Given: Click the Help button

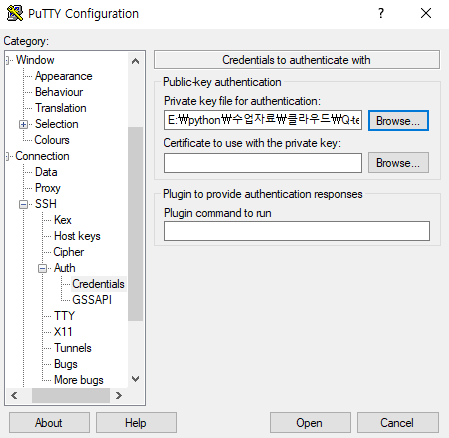Looking at the screenshot, I should (136, 423).
